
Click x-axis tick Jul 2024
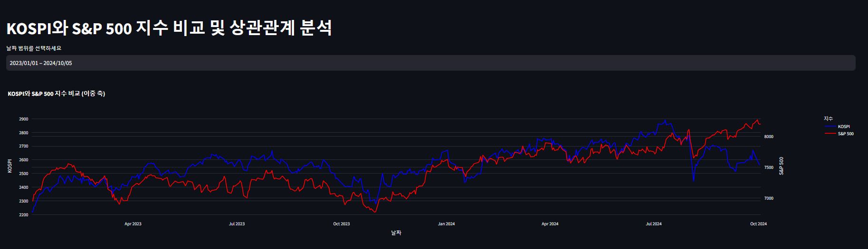tap(654, 224)
